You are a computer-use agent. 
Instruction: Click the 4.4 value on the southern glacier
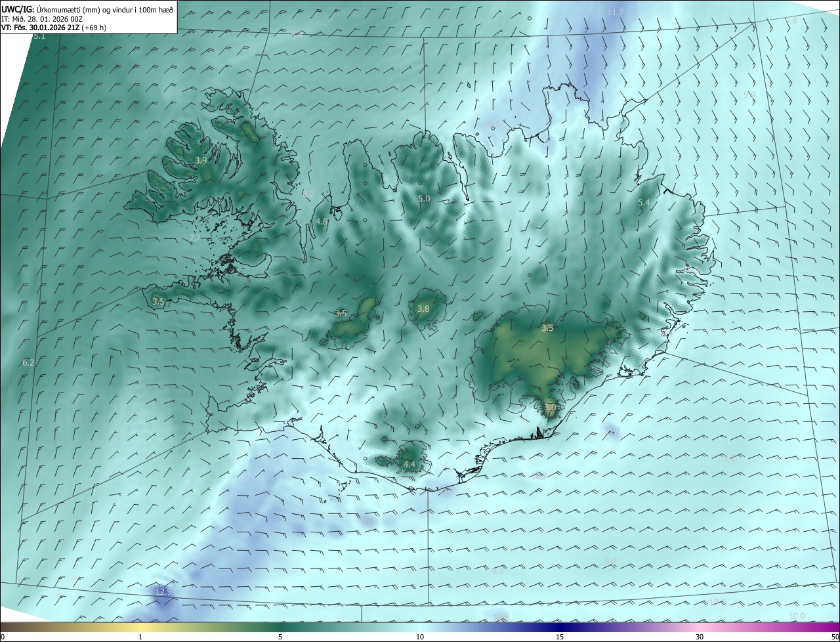(x=409, y=465)
